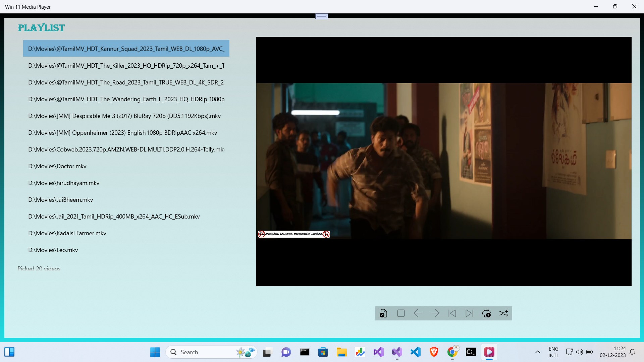This screenshot has width=644, height=362.
Task: Select The_Killer_2023 playlist entry
Action: (126, 66)
